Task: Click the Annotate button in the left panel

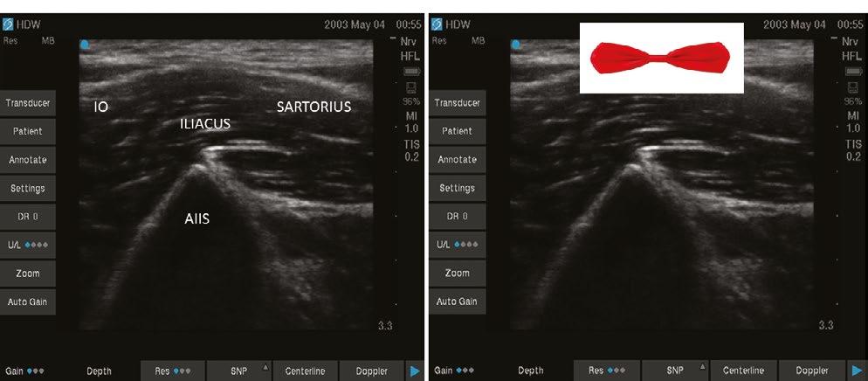Action: click(28, 160)
